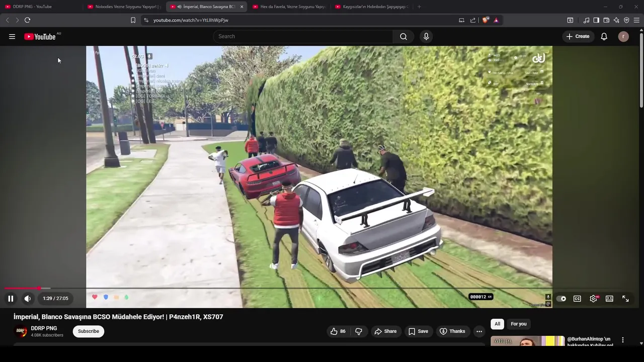Image resolution: width=644 pixels, height=362 pixels.
Task: Focus the YouTube search field
Action: coord(303,36)
